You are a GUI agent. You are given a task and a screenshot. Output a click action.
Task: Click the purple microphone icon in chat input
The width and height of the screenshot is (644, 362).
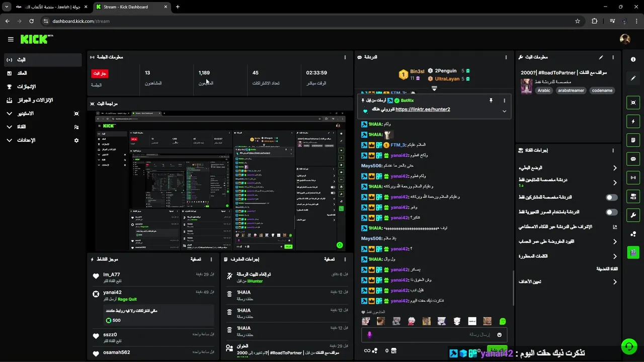pyautogui.click(x=369, y=335)
